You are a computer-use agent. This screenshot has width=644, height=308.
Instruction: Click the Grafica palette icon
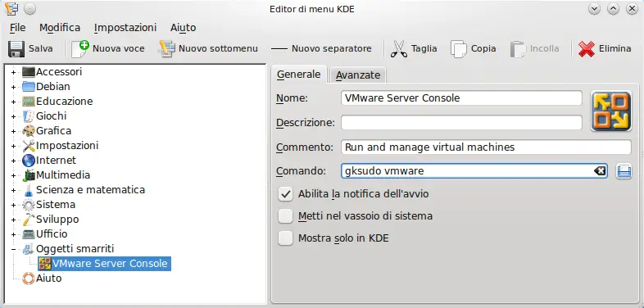tap(29, 131)
